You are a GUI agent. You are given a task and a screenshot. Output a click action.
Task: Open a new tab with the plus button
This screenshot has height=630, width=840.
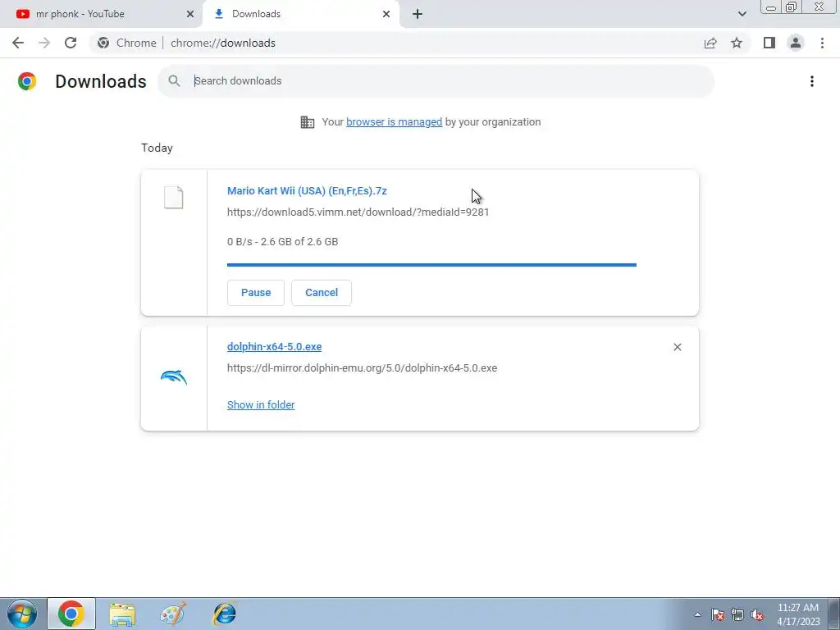coord(418,14)
